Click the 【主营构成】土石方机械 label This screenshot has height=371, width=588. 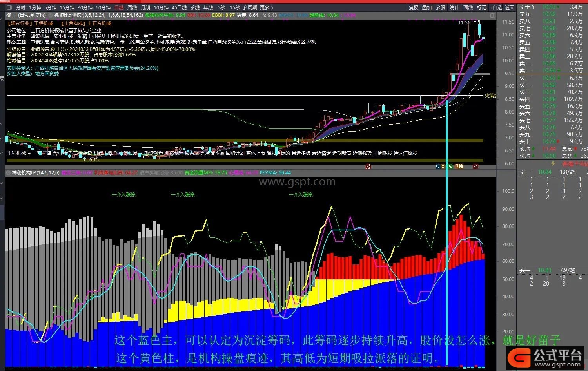(x=86, y=24)
